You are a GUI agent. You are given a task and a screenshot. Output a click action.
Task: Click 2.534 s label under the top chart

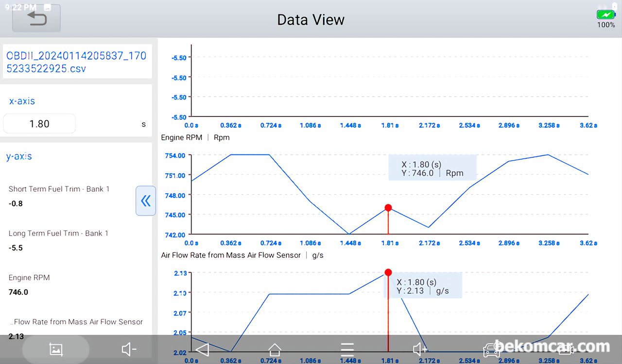pyautogui.click(x=469, y=125)
